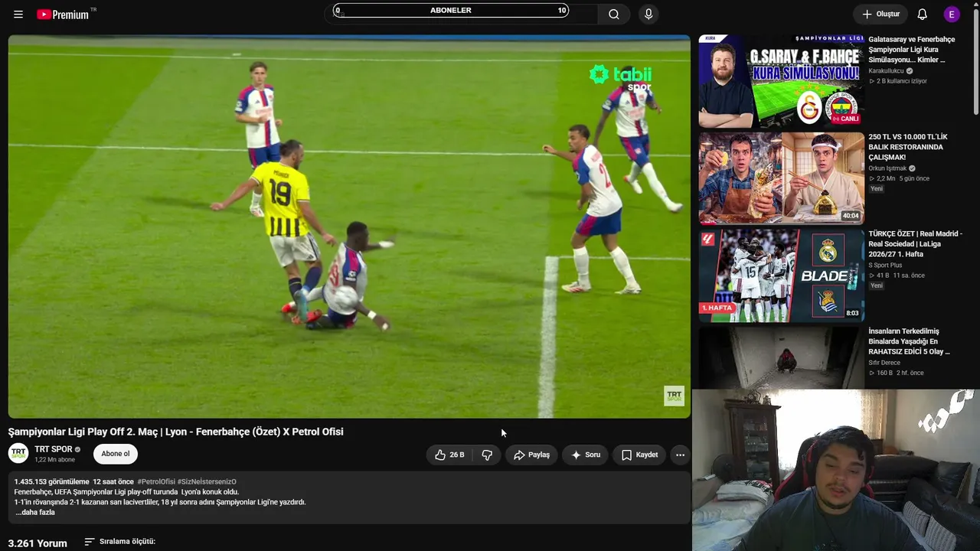The image size is (980, 551).
Task: Open the balık restoranı video thumbnail
Action: point(782,178)
